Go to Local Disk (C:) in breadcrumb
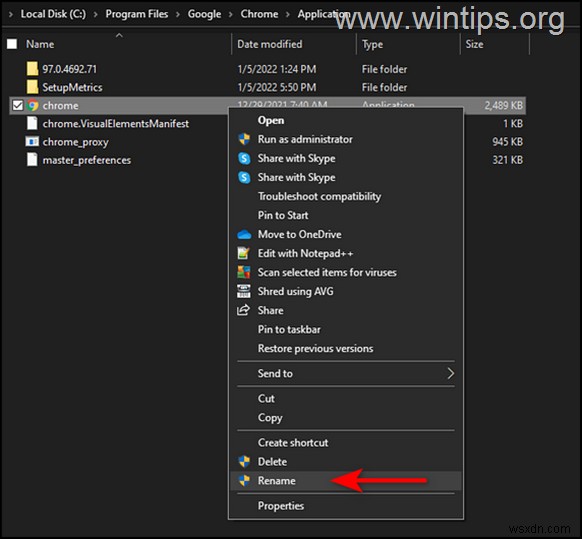This screenshot has height=539, width=582. click(x=53, y=14)
